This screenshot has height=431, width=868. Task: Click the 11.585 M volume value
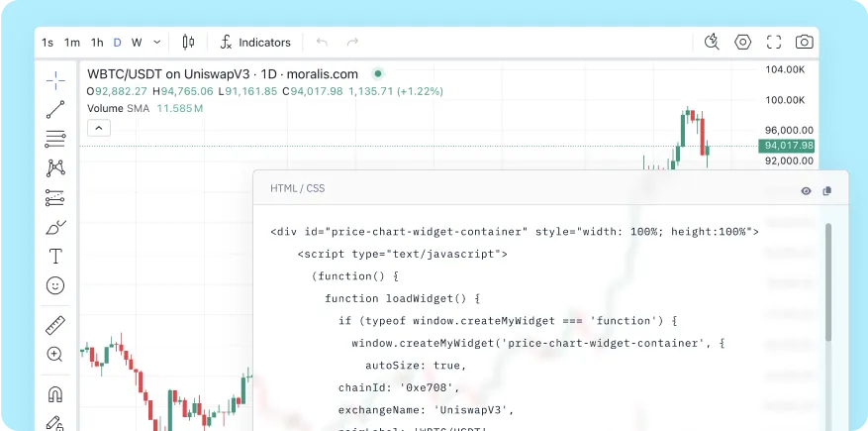point(180,109)
